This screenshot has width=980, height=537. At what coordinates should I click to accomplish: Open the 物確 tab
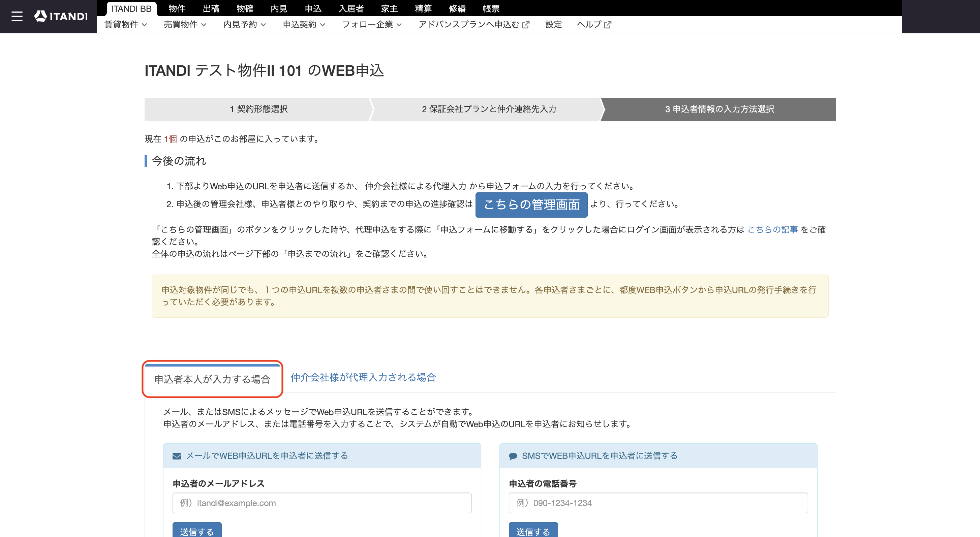245,8
